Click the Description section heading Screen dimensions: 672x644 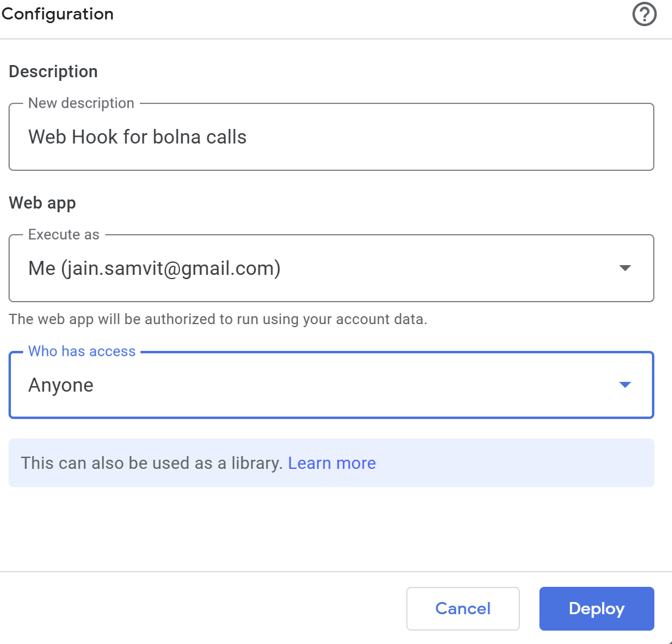click(53, 71)
